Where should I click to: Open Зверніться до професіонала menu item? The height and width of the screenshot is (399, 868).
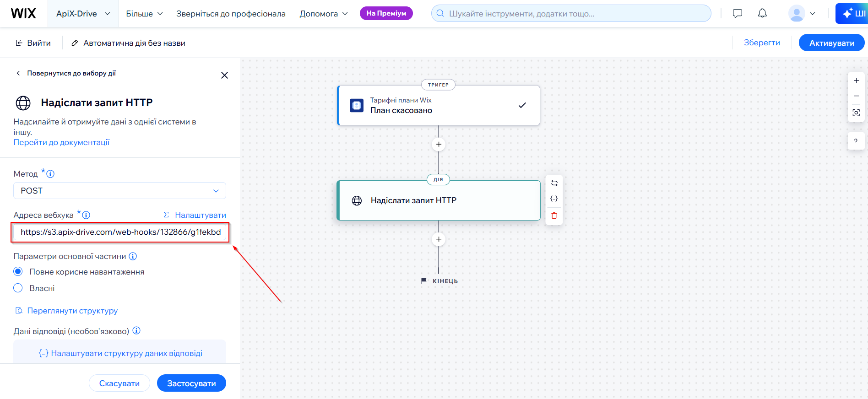[x=231, y=14]
